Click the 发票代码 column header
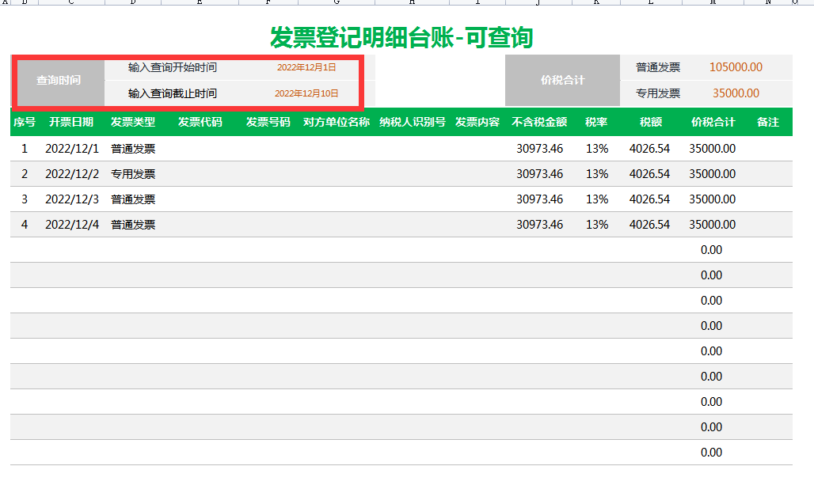814x504 pixels. tap(200, 122)
